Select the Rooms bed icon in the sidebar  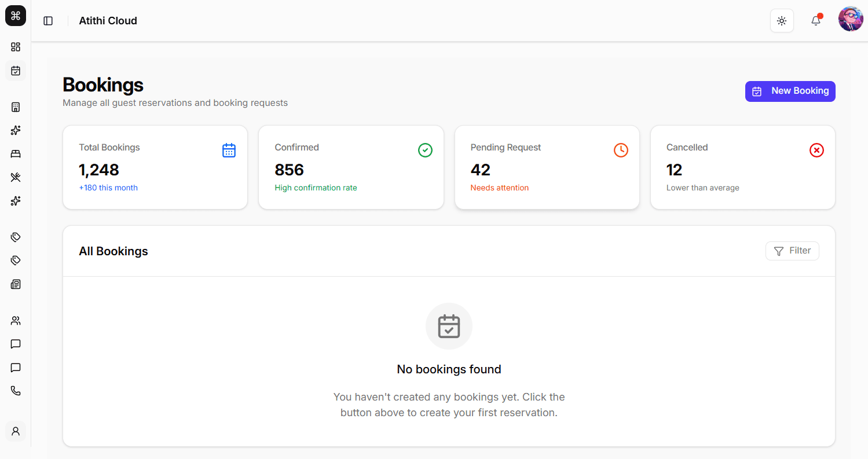tap(16, 153)
